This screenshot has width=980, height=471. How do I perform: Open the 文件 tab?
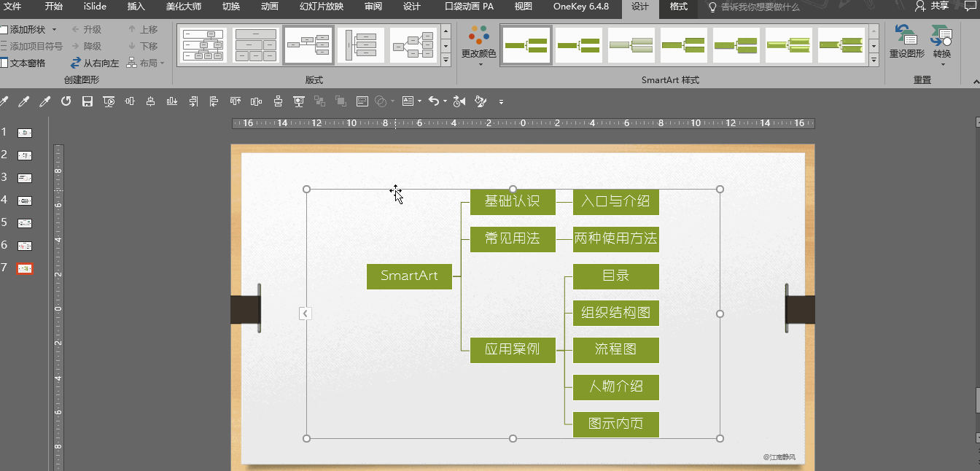tap(12, 7)
